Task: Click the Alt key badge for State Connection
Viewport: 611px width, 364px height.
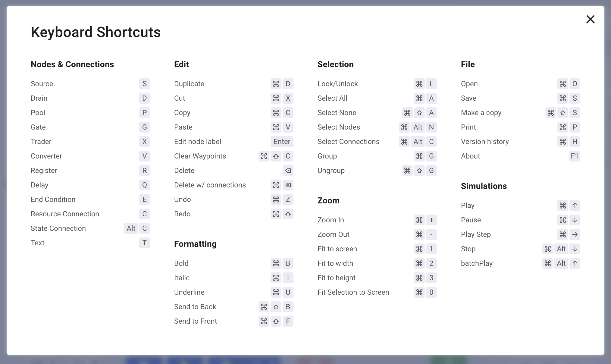Action: 131,228
